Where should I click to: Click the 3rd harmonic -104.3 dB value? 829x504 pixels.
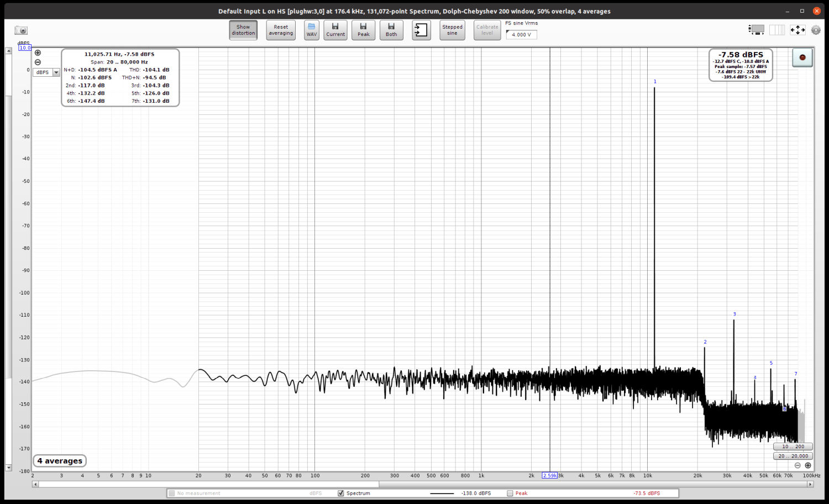[x=156, y=85]
